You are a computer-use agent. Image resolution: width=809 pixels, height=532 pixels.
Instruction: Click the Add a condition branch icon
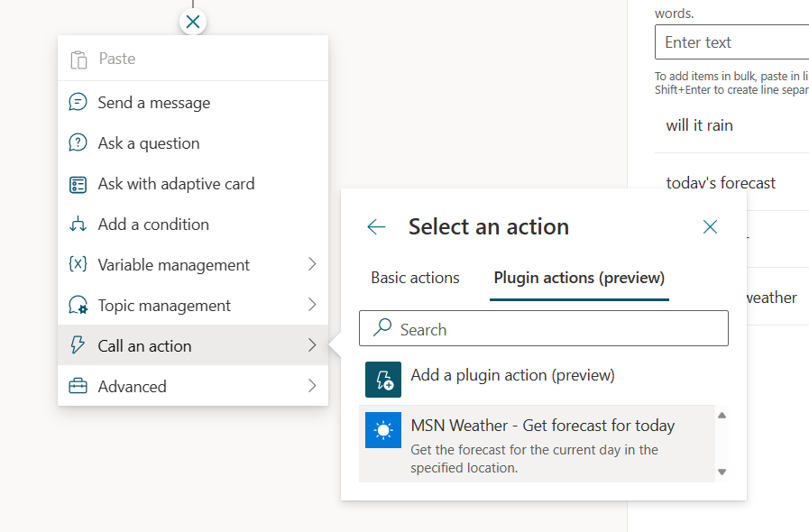(78, 224)
